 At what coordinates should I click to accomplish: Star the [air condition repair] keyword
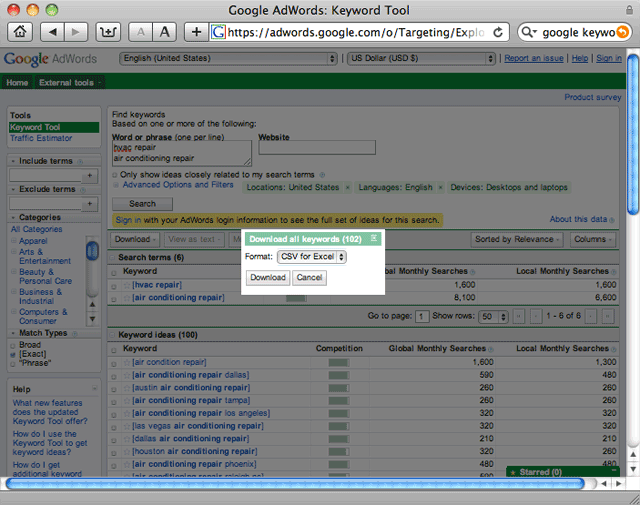pyautogui.click(x=127, y=362)
